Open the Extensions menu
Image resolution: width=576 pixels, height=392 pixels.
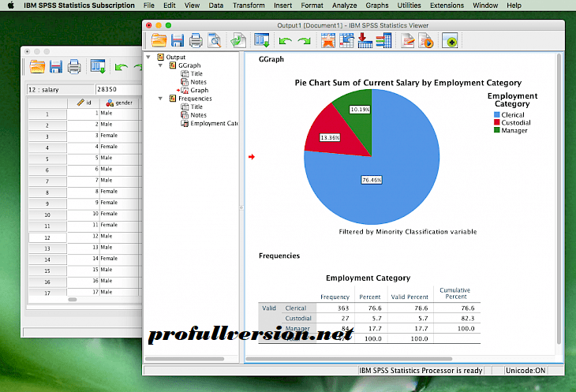coord(447,6)
